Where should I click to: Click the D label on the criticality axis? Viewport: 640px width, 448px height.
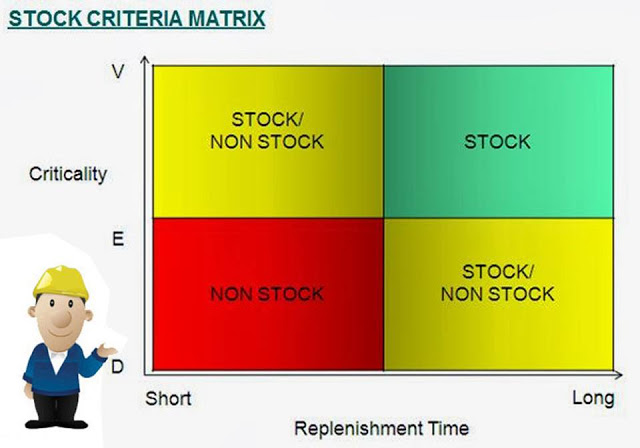(117, 367)
